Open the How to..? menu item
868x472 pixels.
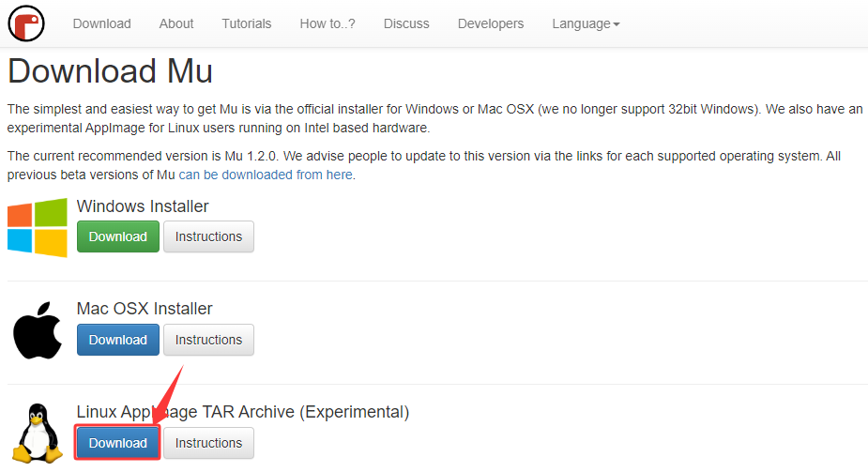327,23
